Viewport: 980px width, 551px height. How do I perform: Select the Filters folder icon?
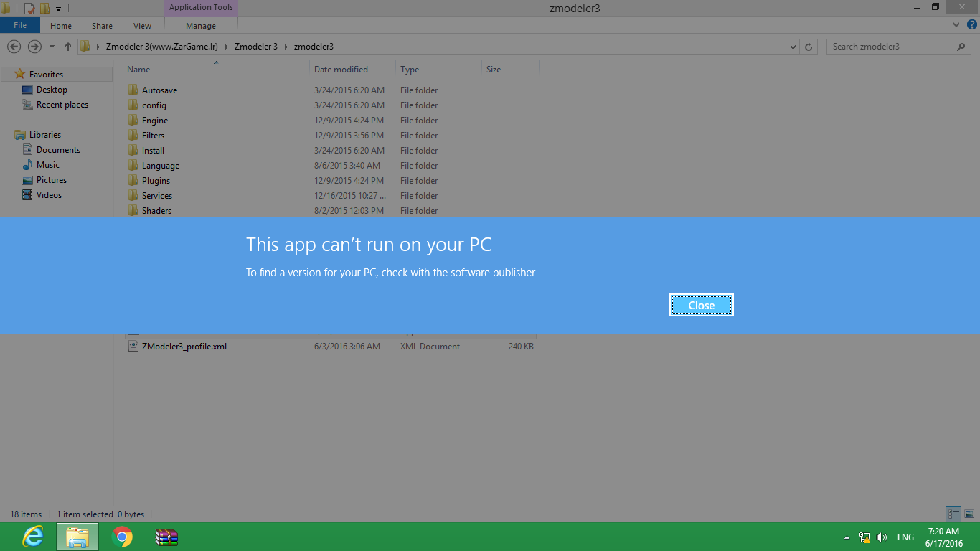coord(133,136)
